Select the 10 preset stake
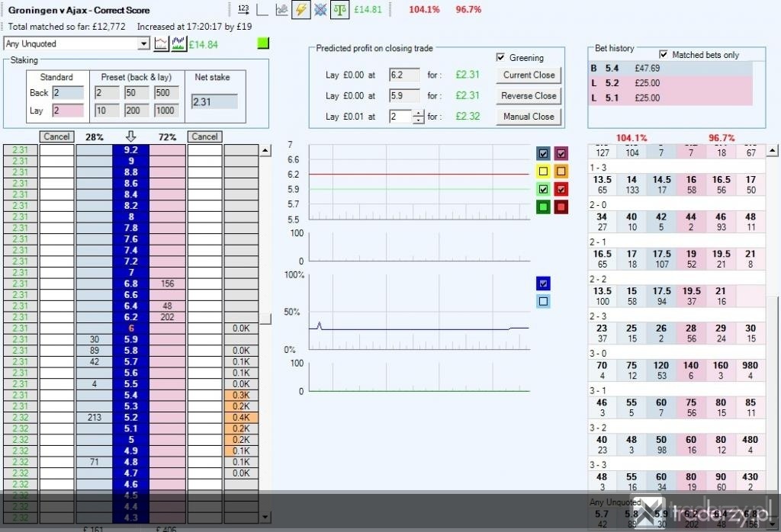The height and width of the screenshot is (532, 781). tap(107, 111)
